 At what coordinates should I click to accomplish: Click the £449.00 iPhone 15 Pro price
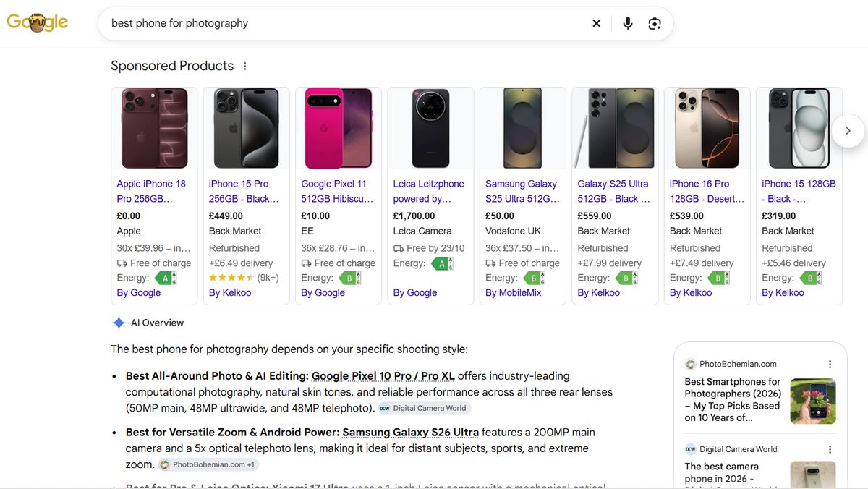point(229,216)
